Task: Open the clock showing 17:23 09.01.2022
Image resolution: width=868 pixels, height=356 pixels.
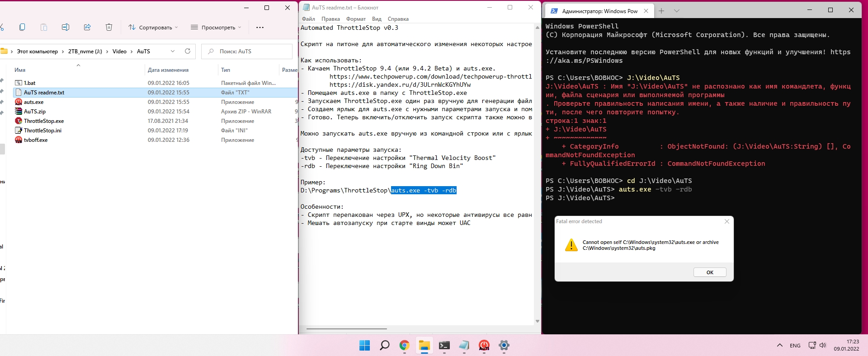Action: click(x=847, y=345)
